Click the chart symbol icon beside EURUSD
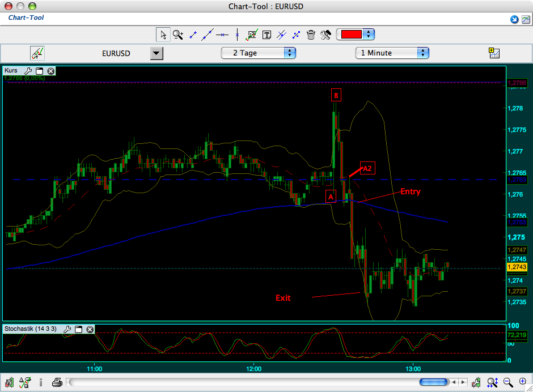The height and width of the screenshot is (392, 533). tap(37, 53)
